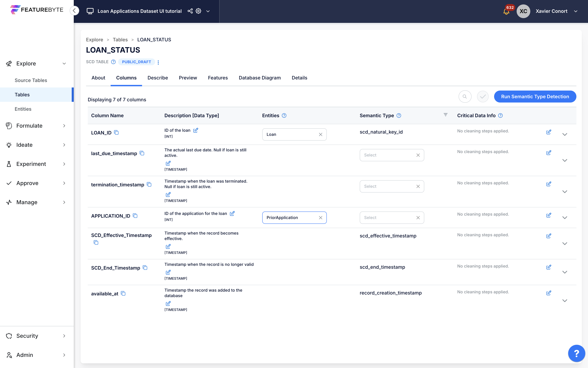Image resolution: width=588 pixels, height=368 pixels.
Task: Click Run Semantic Type Detection button
Action: (535, 97)
